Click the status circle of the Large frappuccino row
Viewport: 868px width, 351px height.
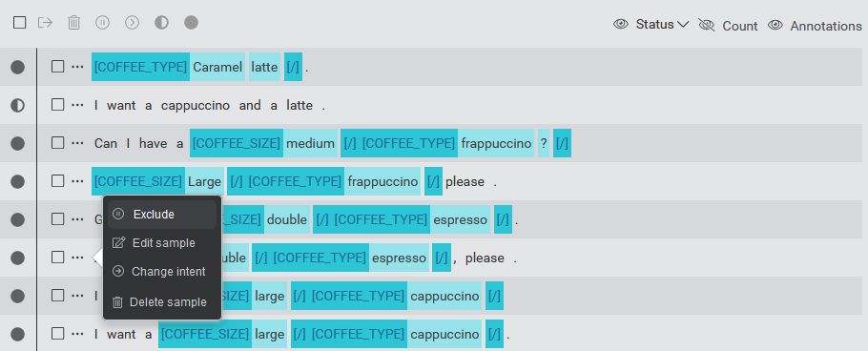pos(18,181)
